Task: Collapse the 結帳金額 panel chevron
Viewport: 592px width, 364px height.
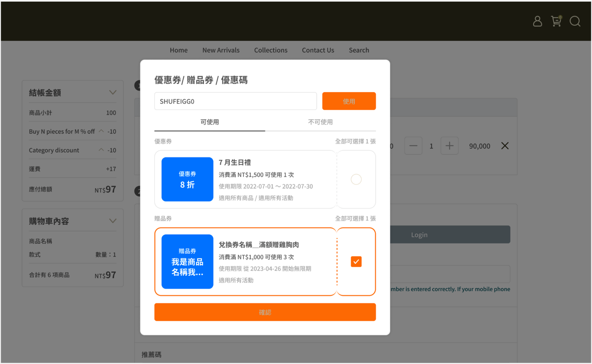Action: click(x=113, y=93)
